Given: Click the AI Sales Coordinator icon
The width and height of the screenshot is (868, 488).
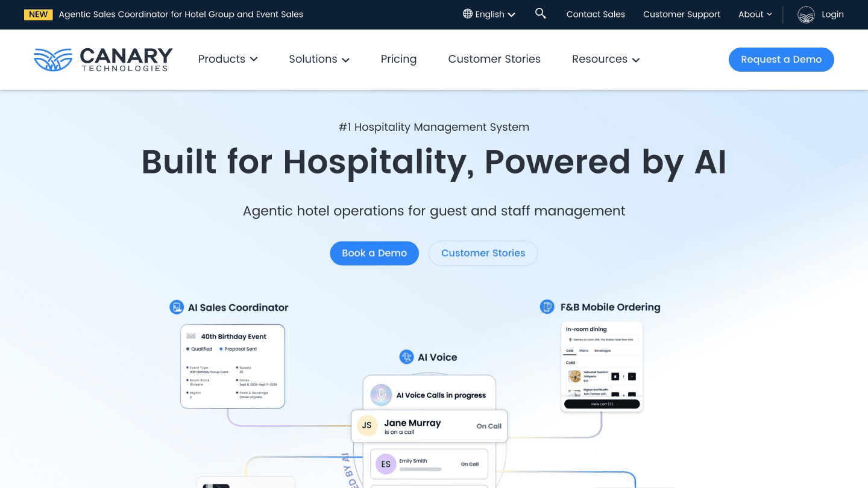Looking at the screenshot, I should 177,307.
